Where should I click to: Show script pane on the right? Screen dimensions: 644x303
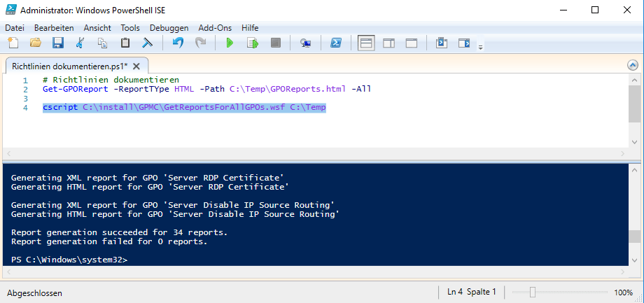click(x=388, y=43)
